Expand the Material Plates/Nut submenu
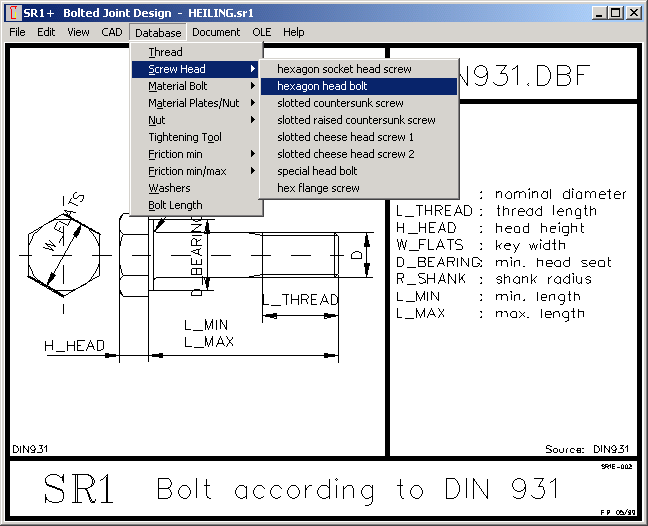 pos(196,103)
